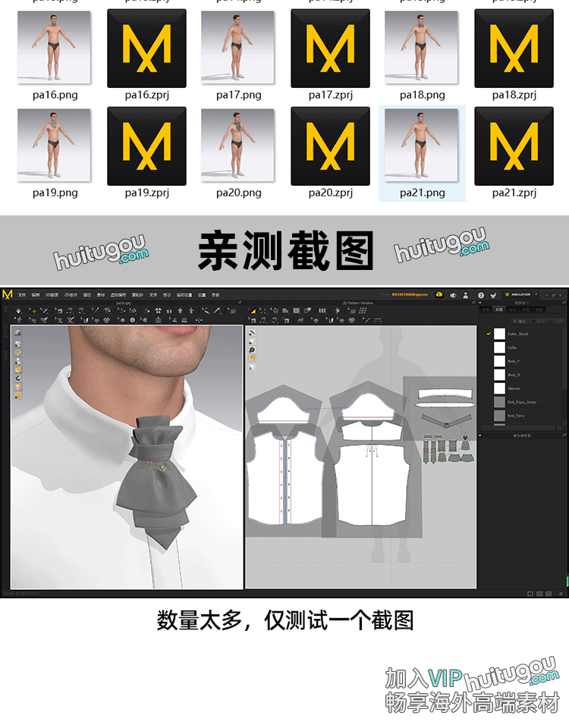The height and width of the screenshot is (728, 569).
Task: Open the user account icon
Action: (465, 295)
